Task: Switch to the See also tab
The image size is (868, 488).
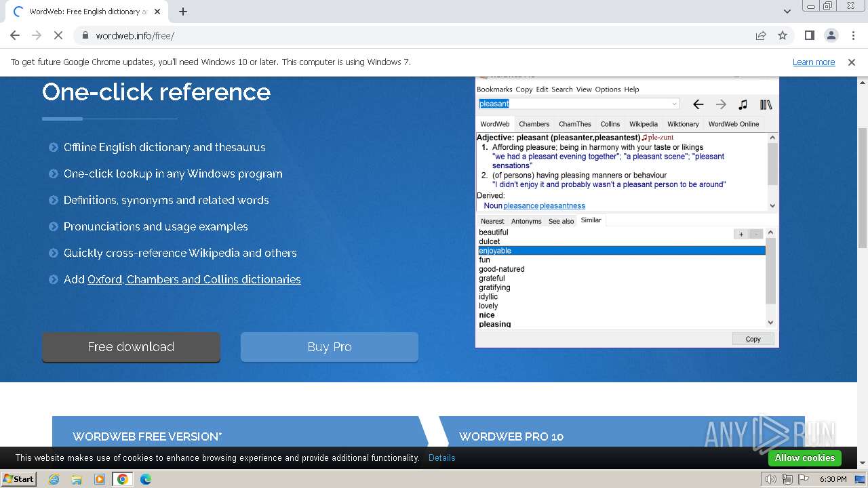Action: click(x=561, y=221)
